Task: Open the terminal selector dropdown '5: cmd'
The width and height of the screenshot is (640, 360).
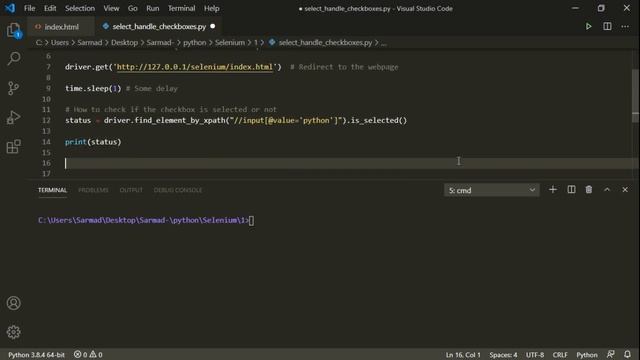Action: pos(491,190)
